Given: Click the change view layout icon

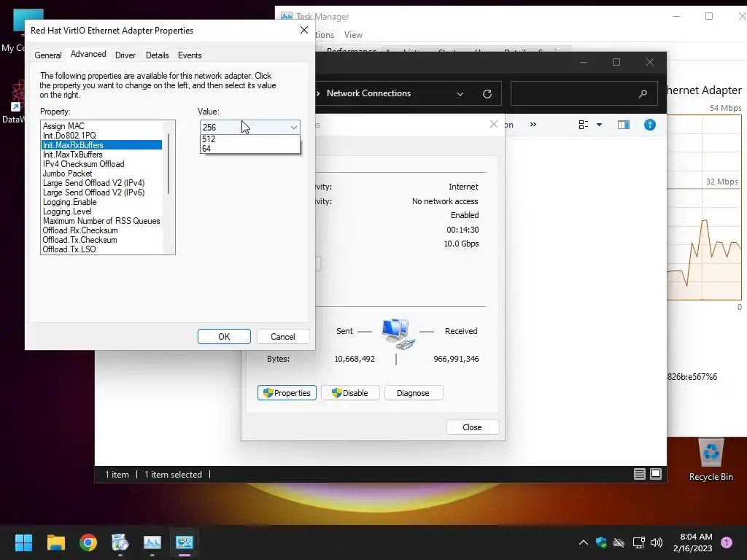Looking at the screenshot, I should pyautogui.click(x=584, y=125).
